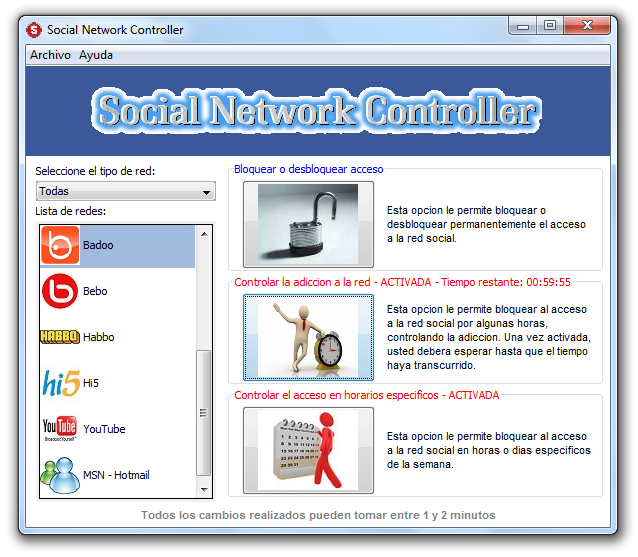
Task: Open the Todas network type dropdown
Action: click(126, 191)
